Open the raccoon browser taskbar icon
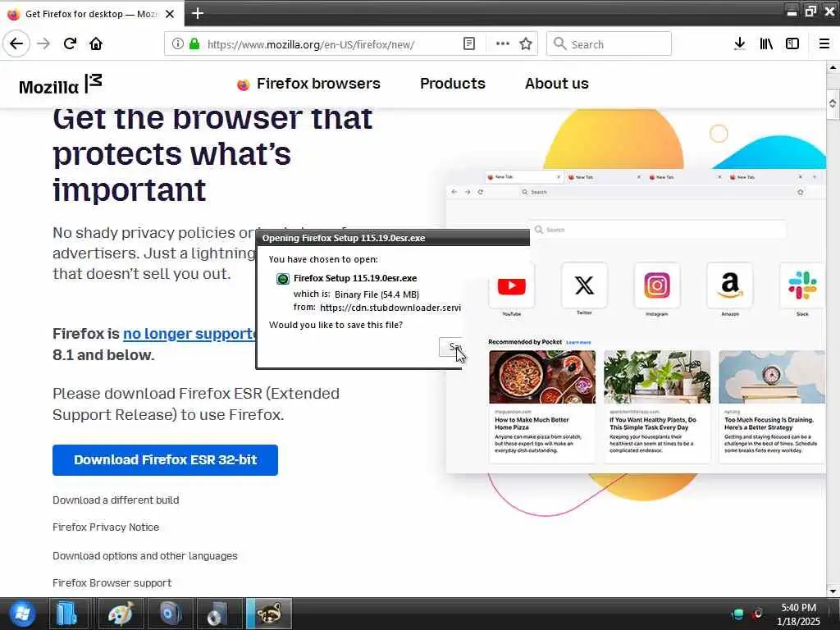The image size is (840, 630). pyautogui.click(x=269, y=614)
